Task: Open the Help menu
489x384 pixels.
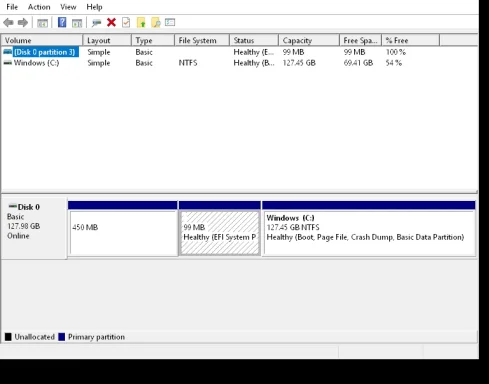Action: click(x=94, y=7)
